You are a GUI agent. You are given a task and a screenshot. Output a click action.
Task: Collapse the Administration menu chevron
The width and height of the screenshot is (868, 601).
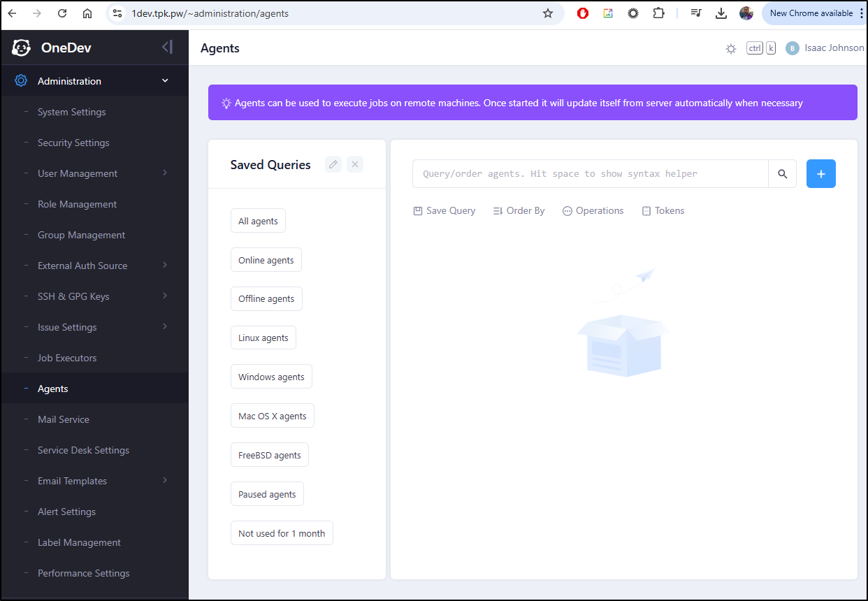click(165, 81)
